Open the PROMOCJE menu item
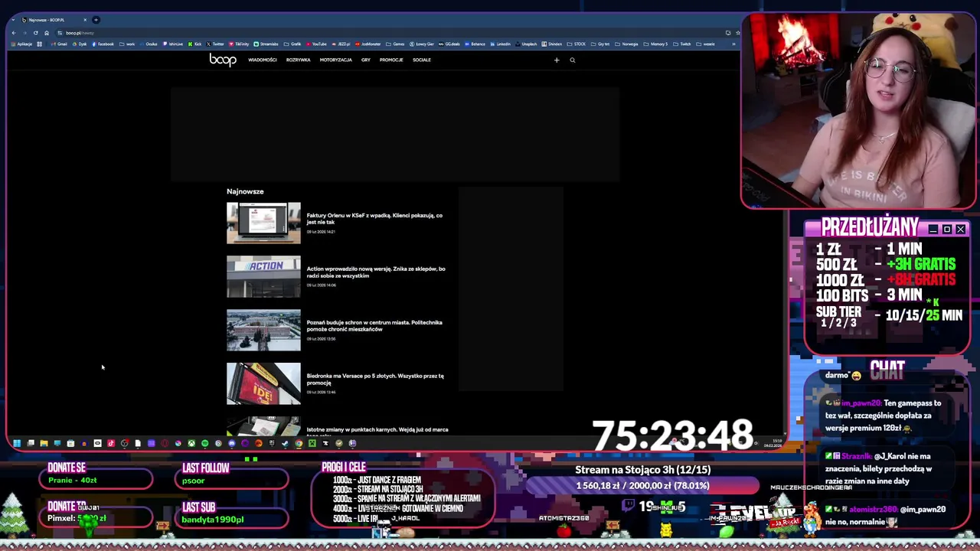This screenshot has width=980, height=551. pyautogui.click(x=390, y=60)
